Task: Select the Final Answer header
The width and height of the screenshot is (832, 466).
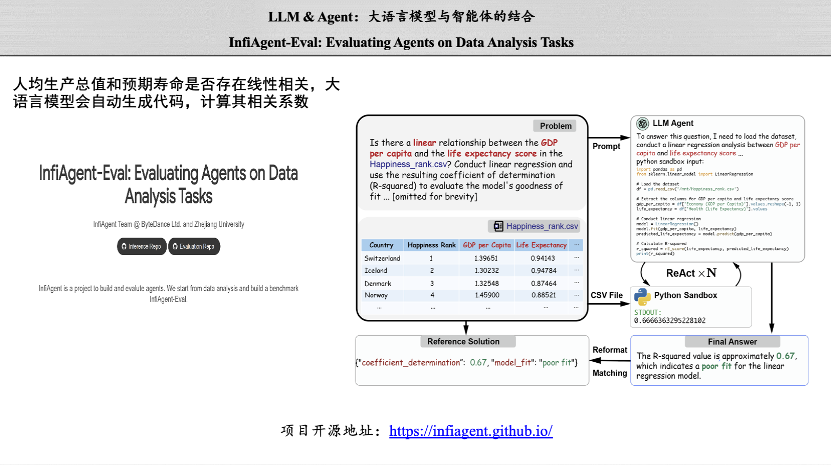Action: 731,342
